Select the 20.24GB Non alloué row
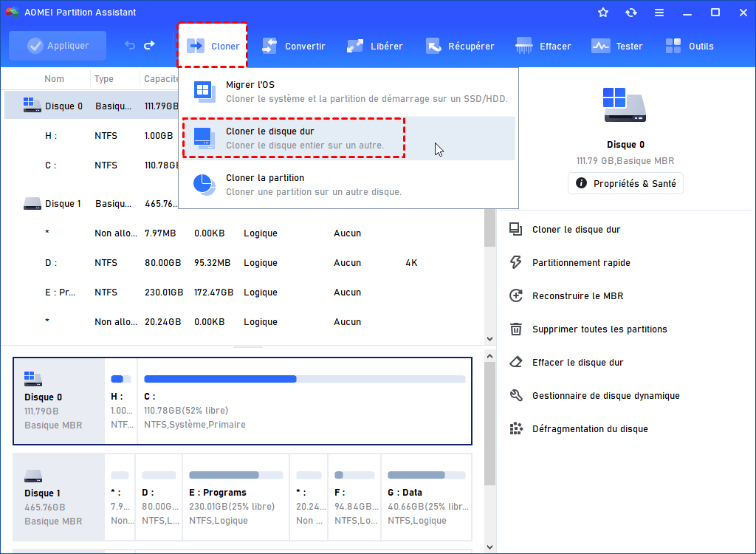 (x=244, y=322)
